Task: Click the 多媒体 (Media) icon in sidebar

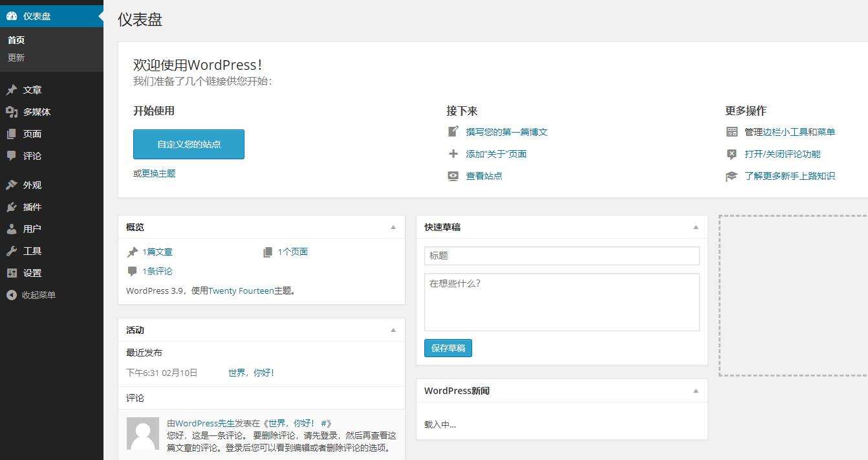Action: click(12, 112)
